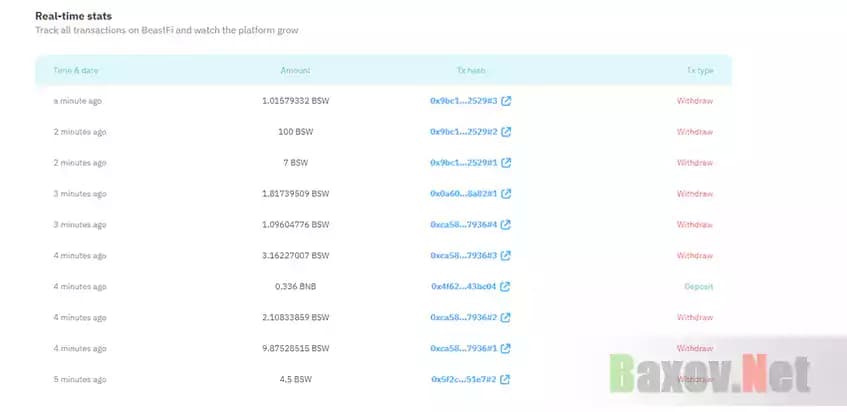Image resolution: width=847 pixels, height=412 pixels.
Task: Select the "Tx type" column header
Action: [x=699, y=71]
